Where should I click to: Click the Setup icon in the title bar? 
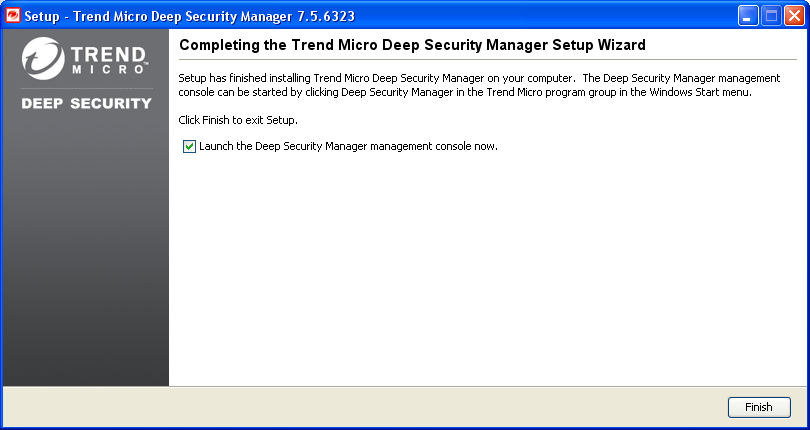tap(13, 16)
